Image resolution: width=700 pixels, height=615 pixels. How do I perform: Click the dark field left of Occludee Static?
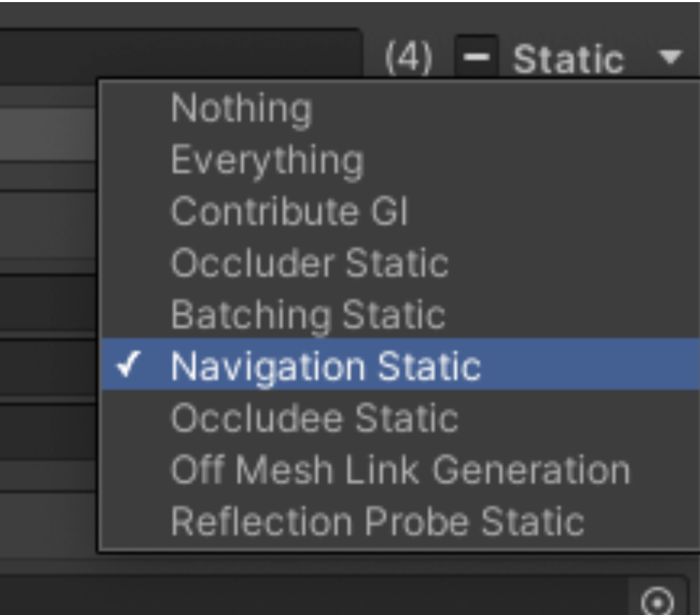(48, 431)
